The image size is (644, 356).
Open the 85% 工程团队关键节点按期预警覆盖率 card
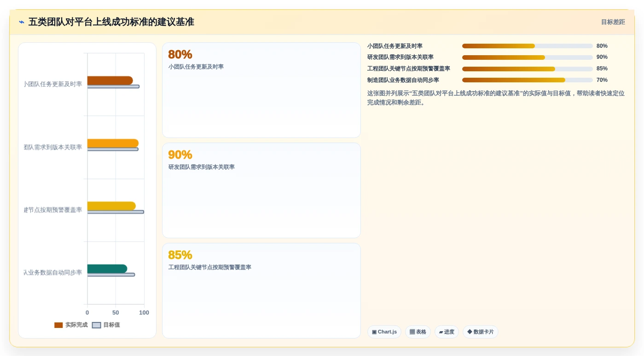coord(261,291)
